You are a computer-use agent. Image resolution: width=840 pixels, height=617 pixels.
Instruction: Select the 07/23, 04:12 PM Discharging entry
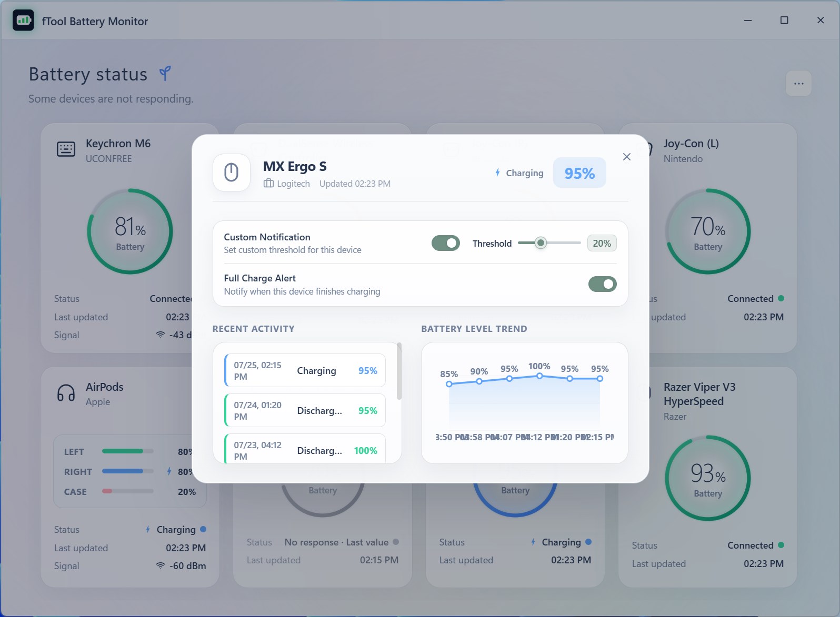tap(305, 449)
